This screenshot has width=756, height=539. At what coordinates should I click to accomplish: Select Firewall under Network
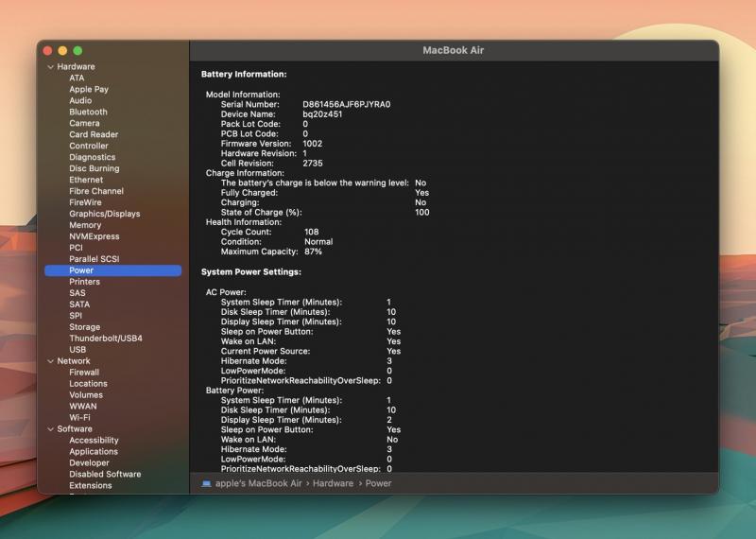[x=84, y=373]
